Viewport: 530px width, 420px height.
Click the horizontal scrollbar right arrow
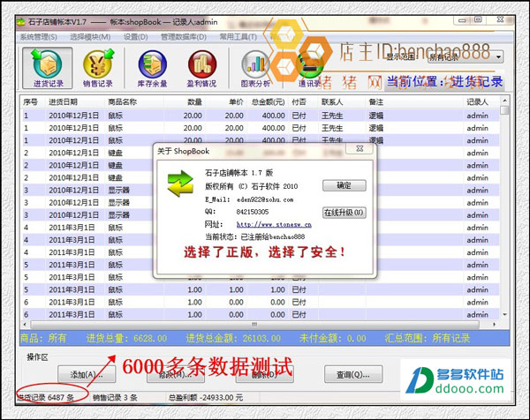click(495, 324)
